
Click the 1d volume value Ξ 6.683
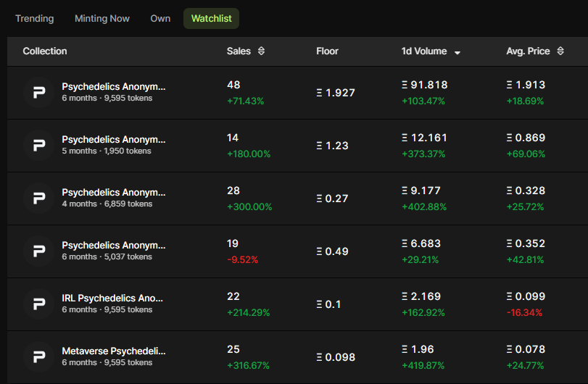(421, 243)
